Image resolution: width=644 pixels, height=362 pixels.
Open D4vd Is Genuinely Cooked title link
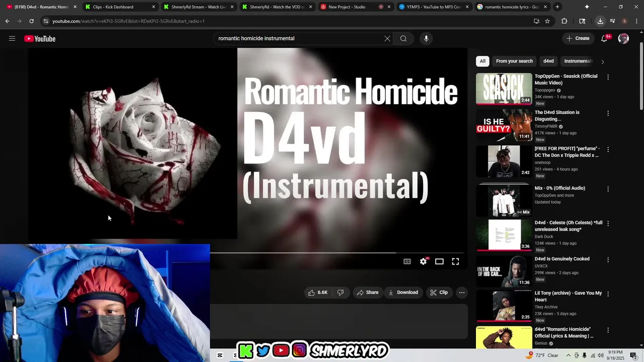point(562,259)
